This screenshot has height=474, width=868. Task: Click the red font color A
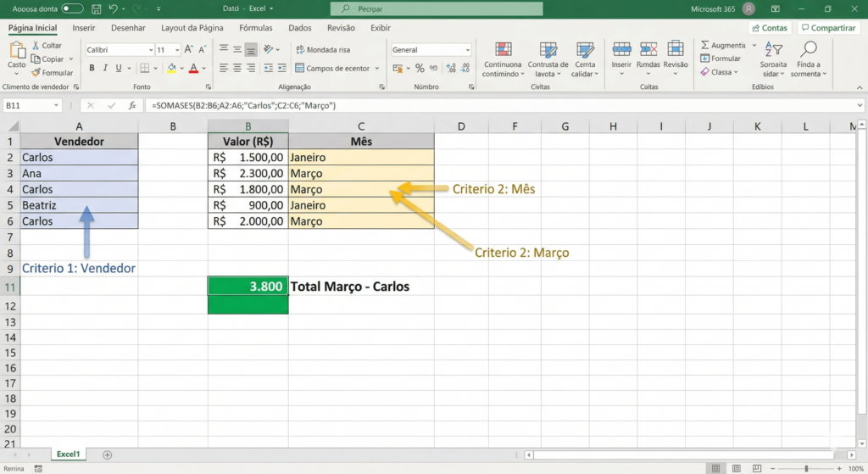pyautogui.click(x=193, y=68)
